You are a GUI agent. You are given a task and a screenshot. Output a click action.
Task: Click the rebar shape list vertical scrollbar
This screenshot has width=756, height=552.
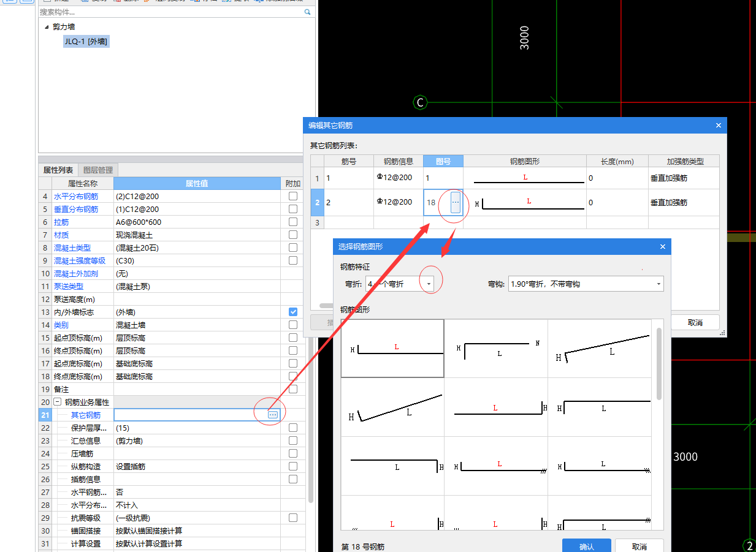[659, 363]
